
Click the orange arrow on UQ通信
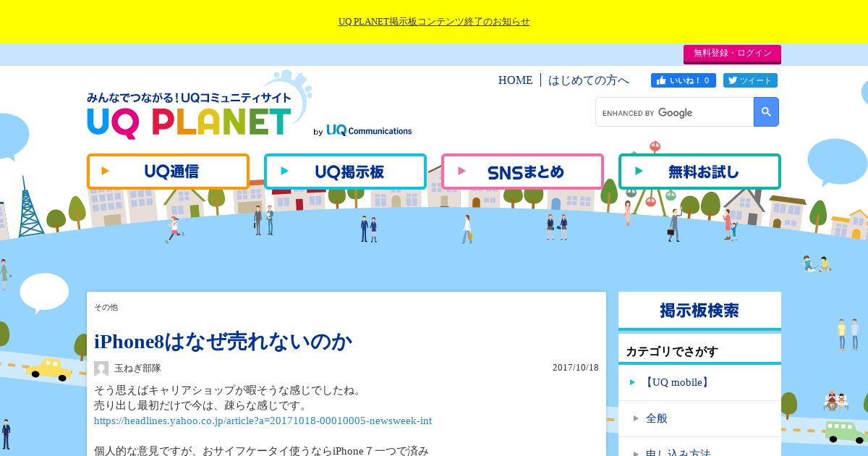tap(106, 172)
